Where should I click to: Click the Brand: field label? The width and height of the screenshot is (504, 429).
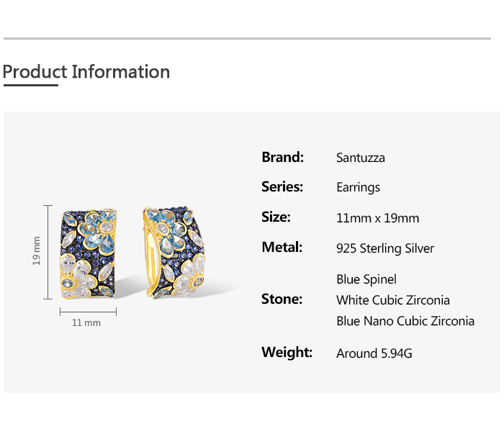(x=282, y=157)
